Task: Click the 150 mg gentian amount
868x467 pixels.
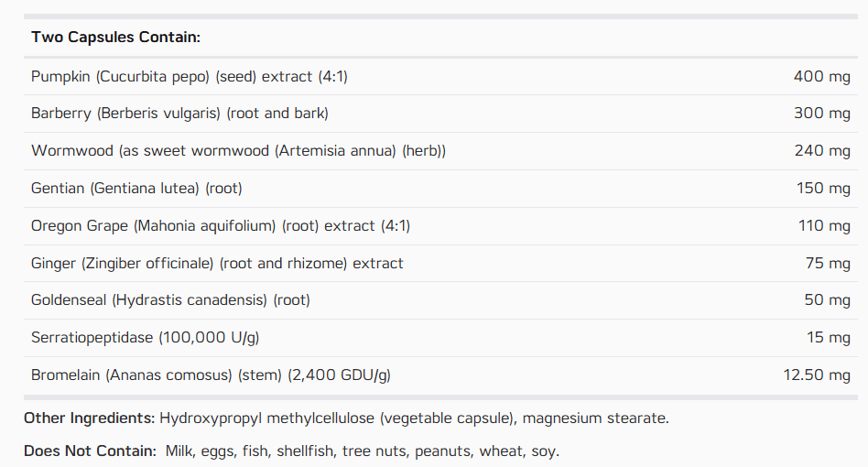Action: (823, 188)
